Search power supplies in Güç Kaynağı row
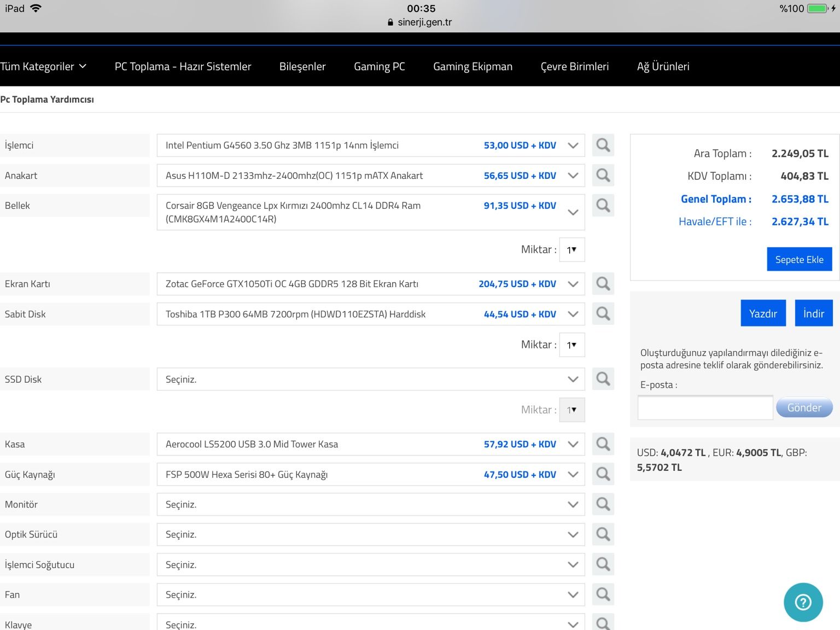Image resolution: width=840 pixels, height=630 pixels. click(x=603, y=474)
